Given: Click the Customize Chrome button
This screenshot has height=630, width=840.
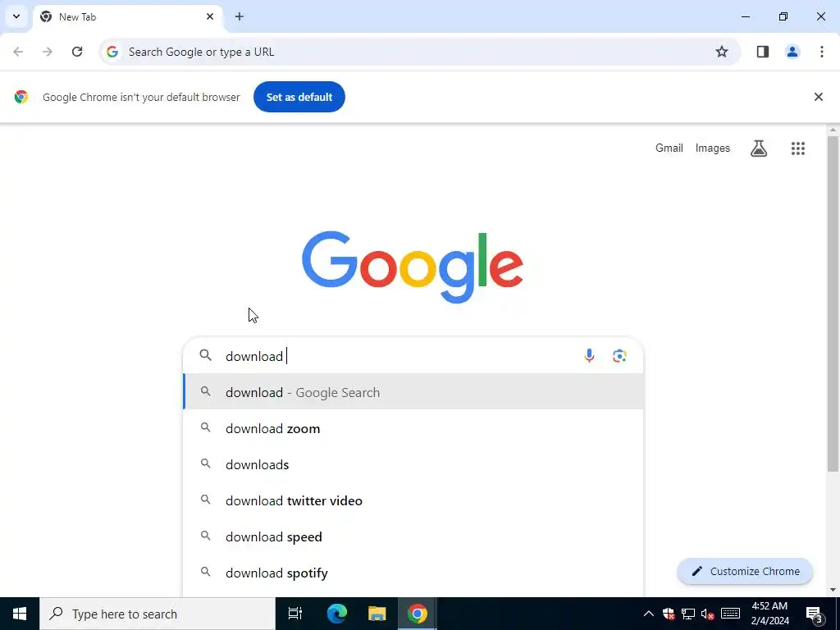Looking at the screenshot, I should 745,571.
